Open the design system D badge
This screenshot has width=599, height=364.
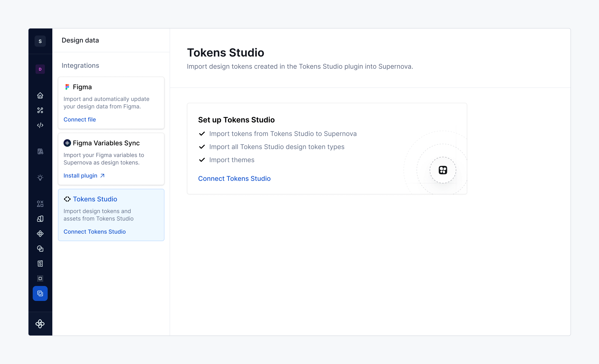[40, 69]
